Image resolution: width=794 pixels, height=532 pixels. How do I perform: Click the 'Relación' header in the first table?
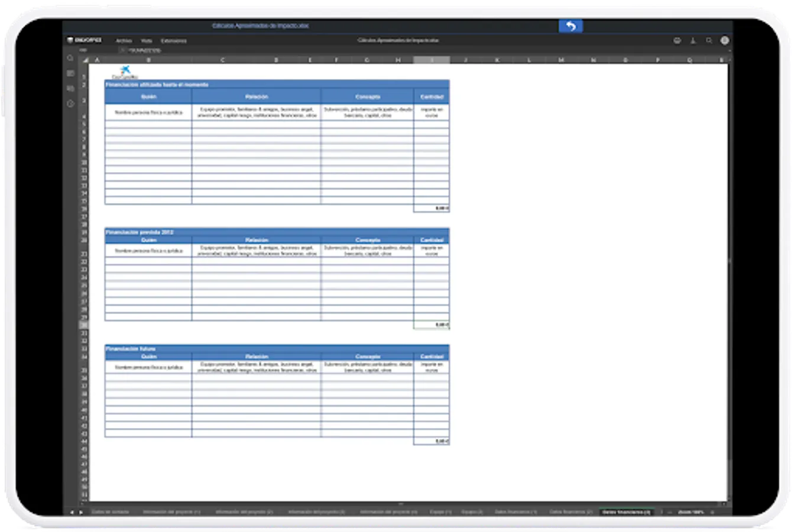[257, 96]
